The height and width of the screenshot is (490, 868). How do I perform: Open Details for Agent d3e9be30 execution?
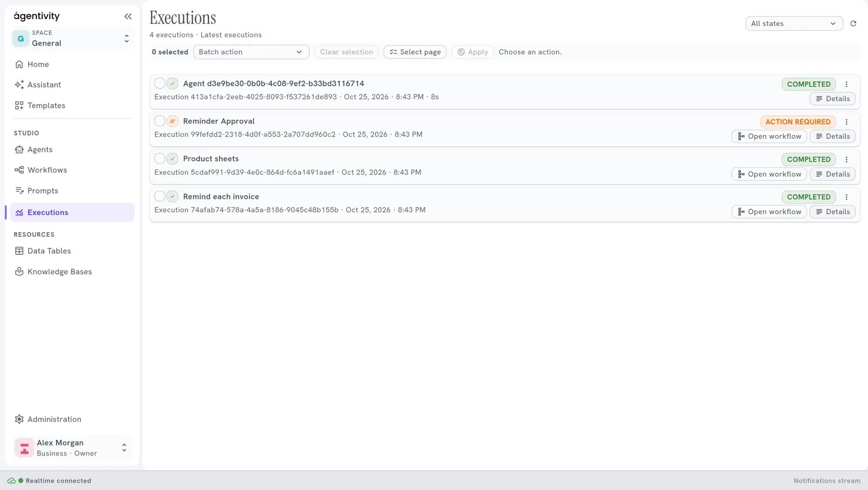point(833,99)
